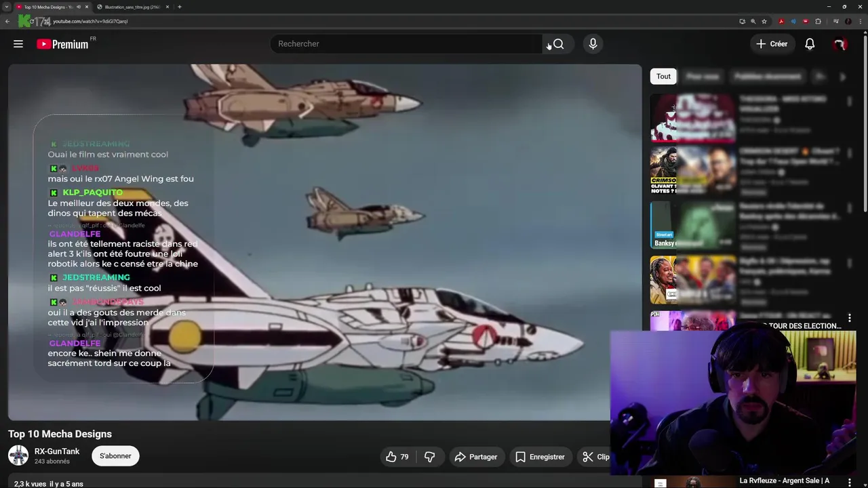868x488 pixels.
Task: Click the video player to pause
Action: 325,242
